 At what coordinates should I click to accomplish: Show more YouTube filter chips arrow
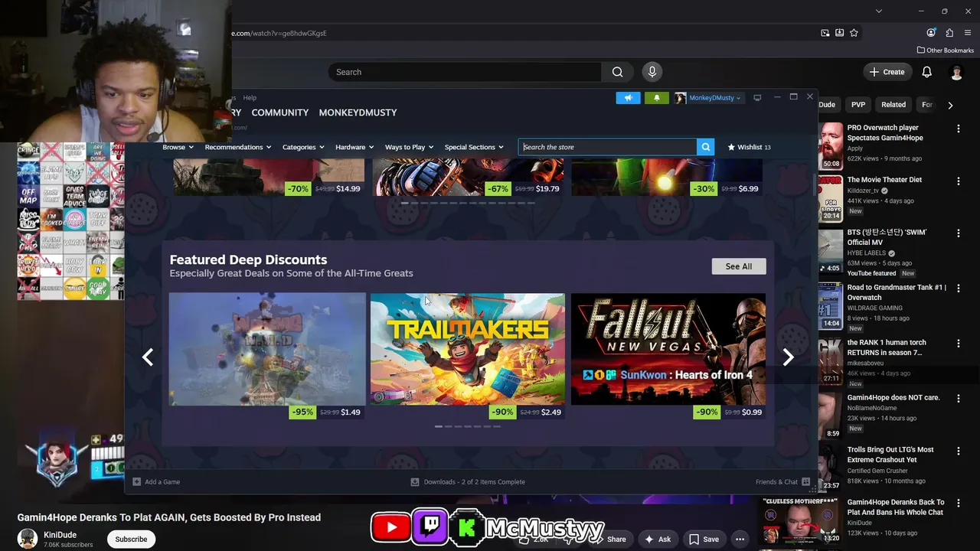[950, 105]
